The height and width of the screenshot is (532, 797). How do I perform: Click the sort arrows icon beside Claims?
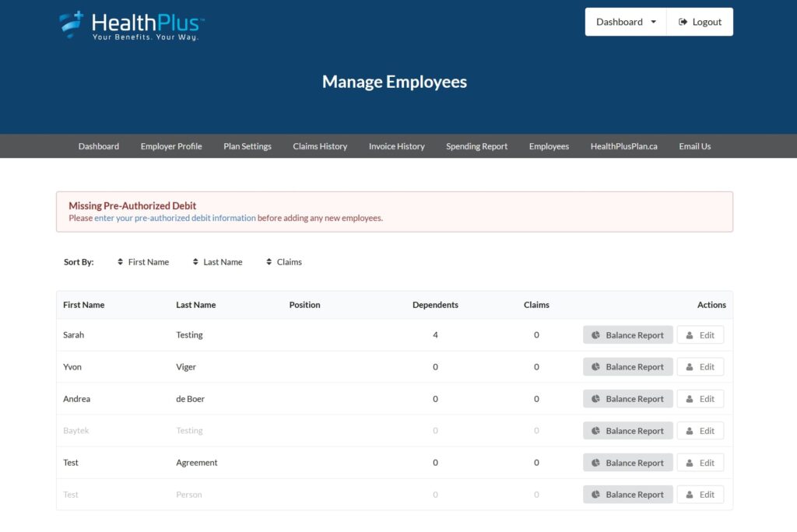269,262
